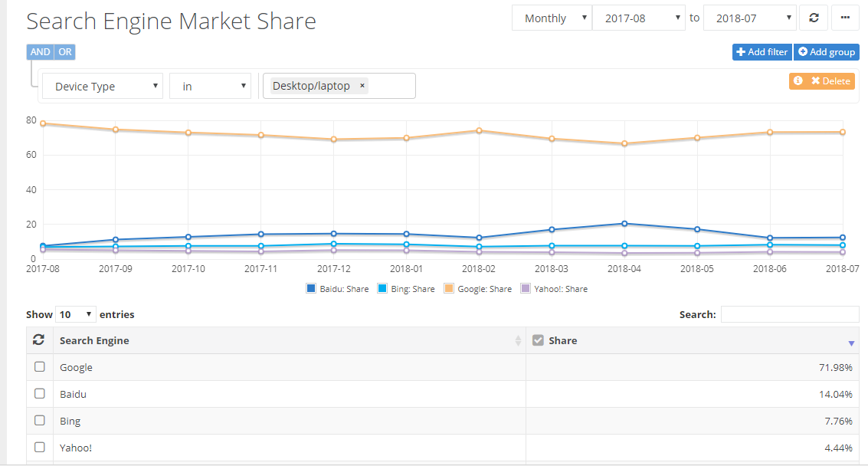Viewport: 868px width, 466px height.
Task: Click the descending sort arrow on Share column
Action: click(851, 343)
